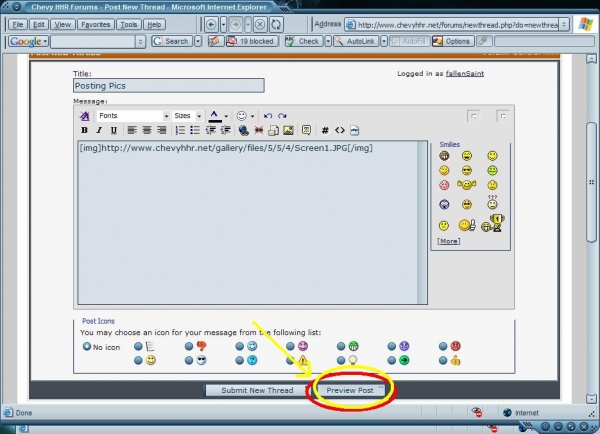Click the insert image icon
This screenshot has height=434, width=600.
[x=288, y=130]
